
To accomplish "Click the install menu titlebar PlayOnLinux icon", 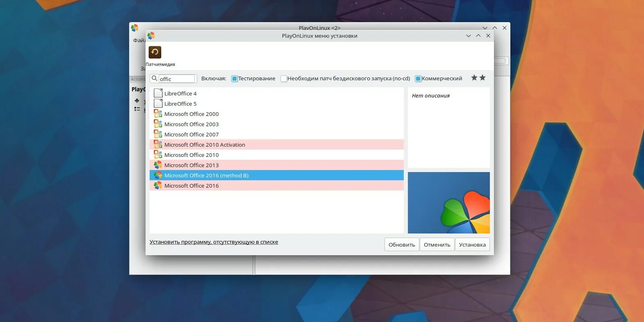I will [151, 36].
